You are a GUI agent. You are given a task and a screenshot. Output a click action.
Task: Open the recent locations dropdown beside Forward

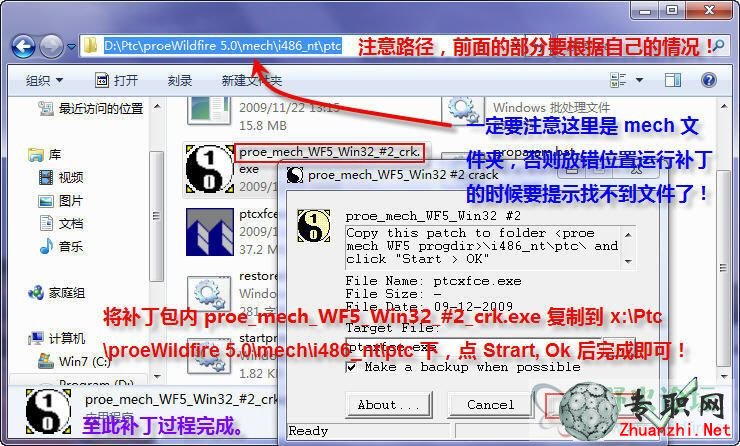coord(71,46)
